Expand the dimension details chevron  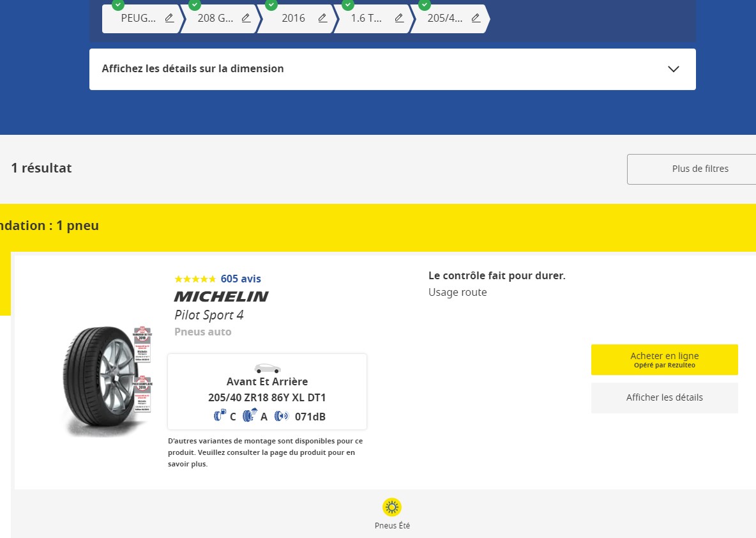click(673, 69)
